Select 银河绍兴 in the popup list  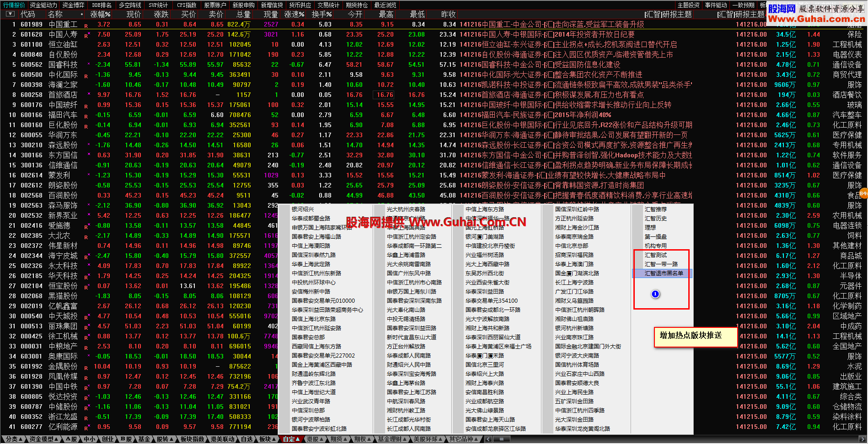point(303,209)
